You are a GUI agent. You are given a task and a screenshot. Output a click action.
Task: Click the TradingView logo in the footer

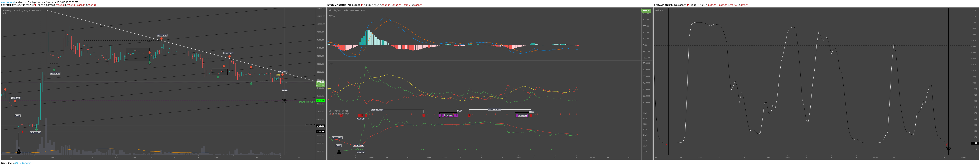(x=22, y=163)
